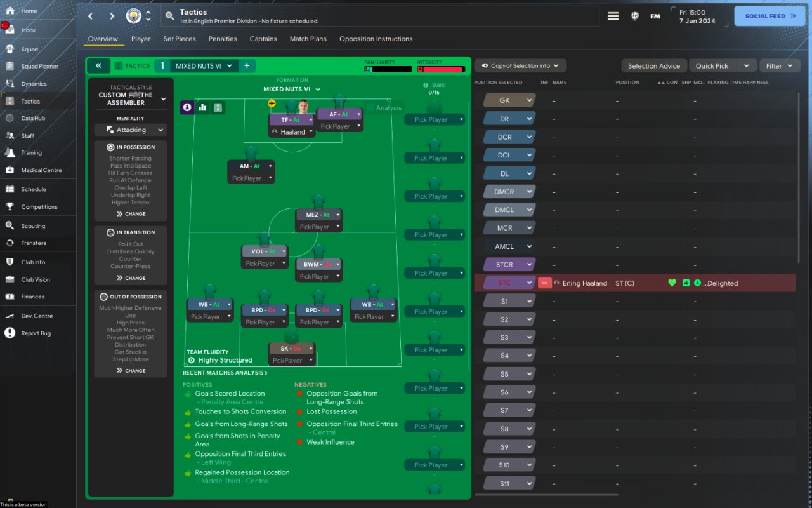This screenshot has height=508, width=812.
Task: Navigate back with the left arrow
Action: tap(91, 16)
